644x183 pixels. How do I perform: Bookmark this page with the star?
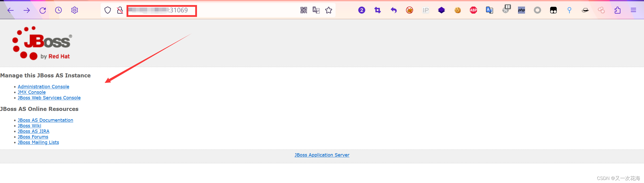(329, 10)
